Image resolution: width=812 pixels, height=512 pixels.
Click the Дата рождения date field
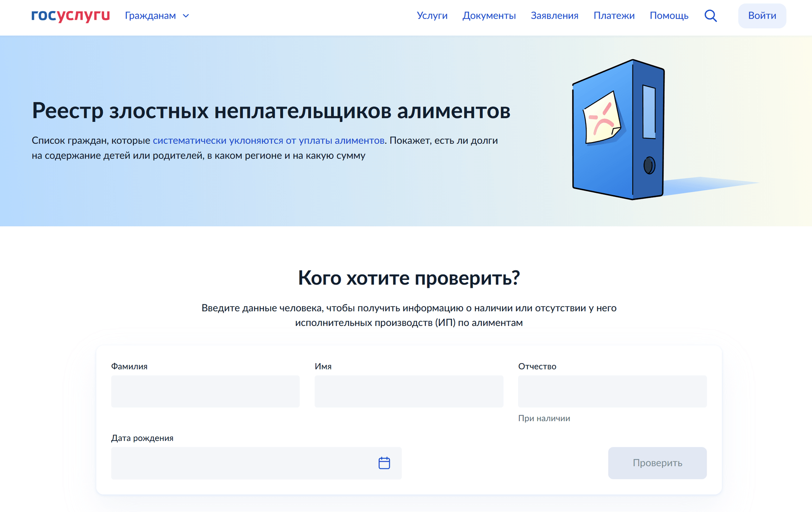pyautogui.click(x=241, y=463)
